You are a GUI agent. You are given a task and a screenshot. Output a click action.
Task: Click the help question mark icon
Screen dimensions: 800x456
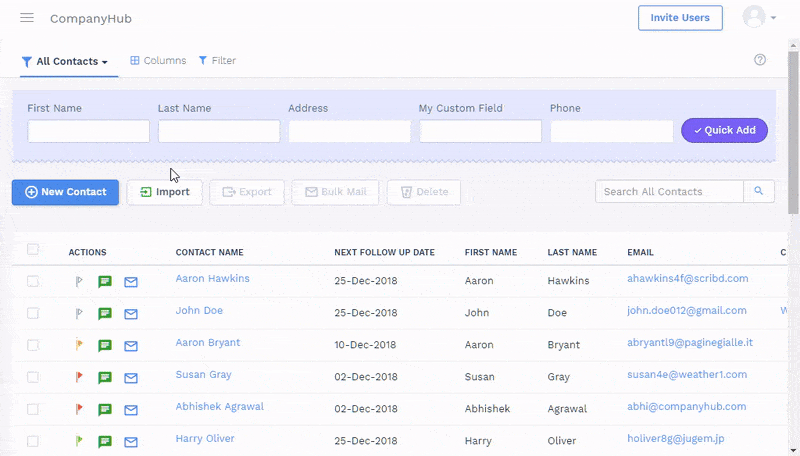[760, 60]
